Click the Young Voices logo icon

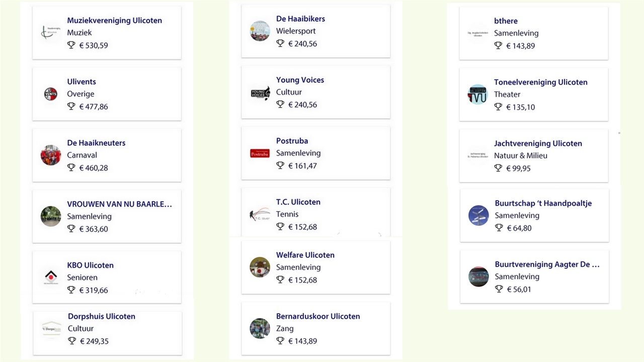click(x=260, y=93)
